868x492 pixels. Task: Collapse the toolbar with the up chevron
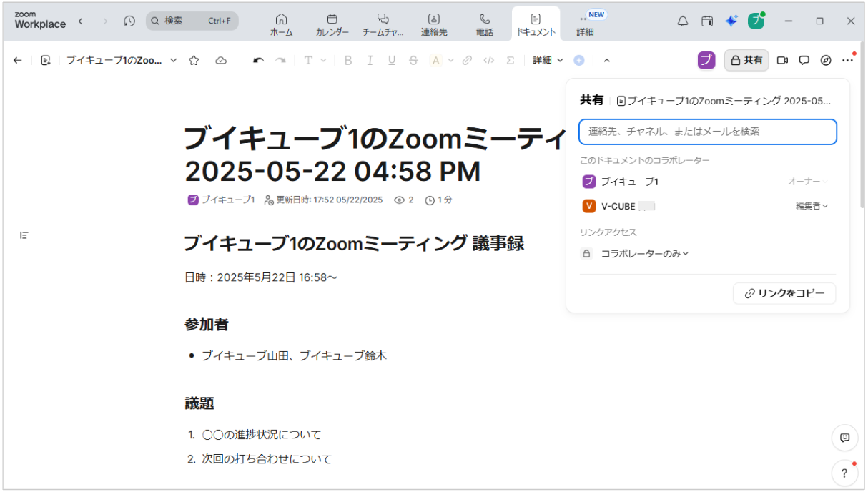[606, 61]
